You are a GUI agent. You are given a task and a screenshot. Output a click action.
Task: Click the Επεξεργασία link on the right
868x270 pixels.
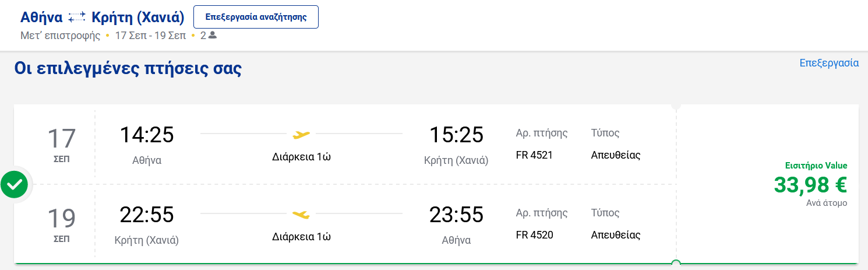(829, 63)
